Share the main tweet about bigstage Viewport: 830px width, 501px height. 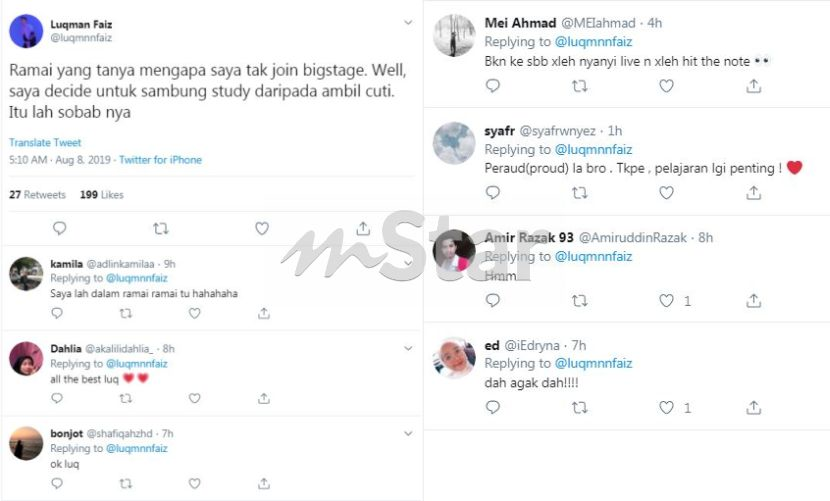pos(363,228)
